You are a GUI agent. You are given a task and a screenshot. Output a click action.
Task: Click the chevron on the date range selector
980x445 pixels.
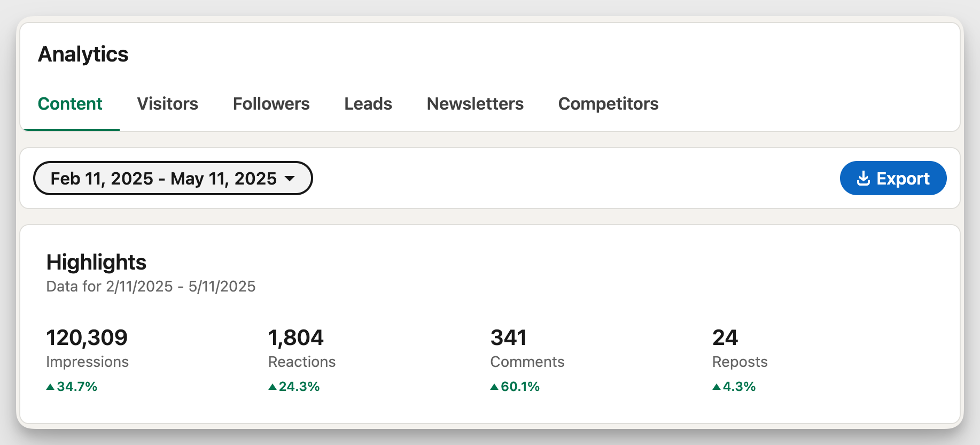[x=289, y=179]
